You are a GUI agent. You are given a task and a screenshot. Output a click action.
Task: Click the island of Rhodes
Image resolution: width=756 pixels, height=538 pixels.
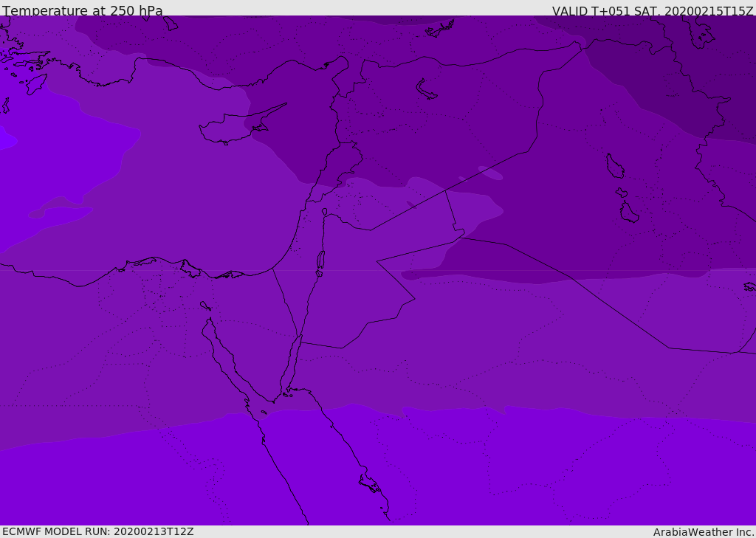click(35, 83)
